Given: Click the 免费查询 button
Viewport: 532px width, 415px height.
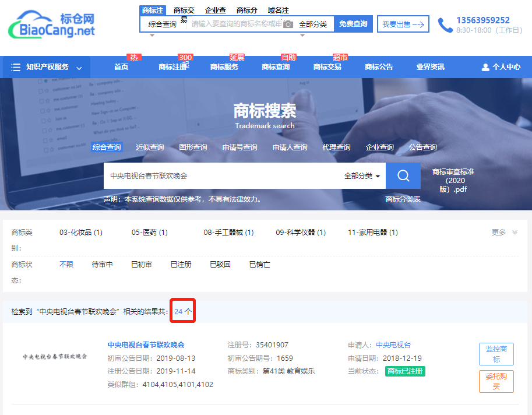Looking at the screenshot, I should 353,24.
